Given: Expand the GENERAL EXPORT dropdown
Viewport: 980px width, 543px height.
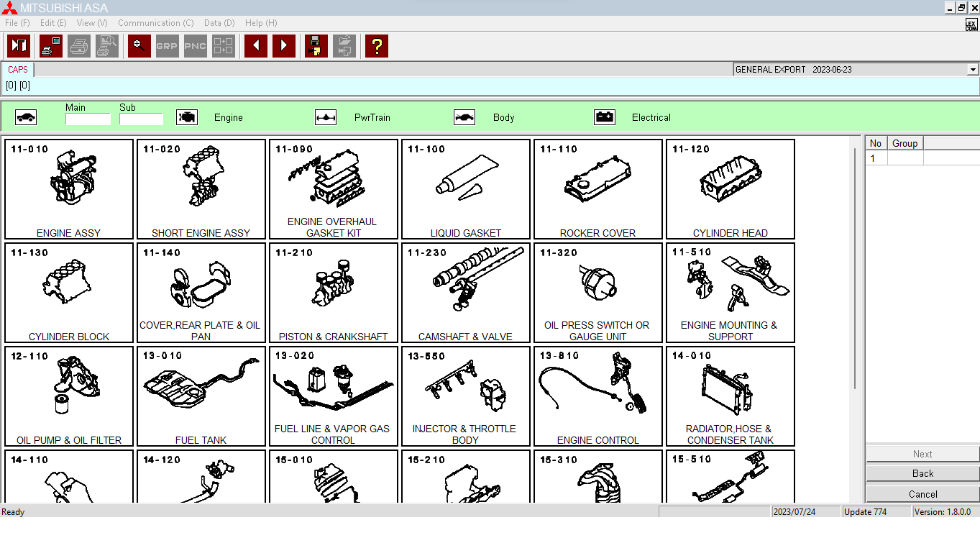Looking at the screenshot, I should point(973,70).
